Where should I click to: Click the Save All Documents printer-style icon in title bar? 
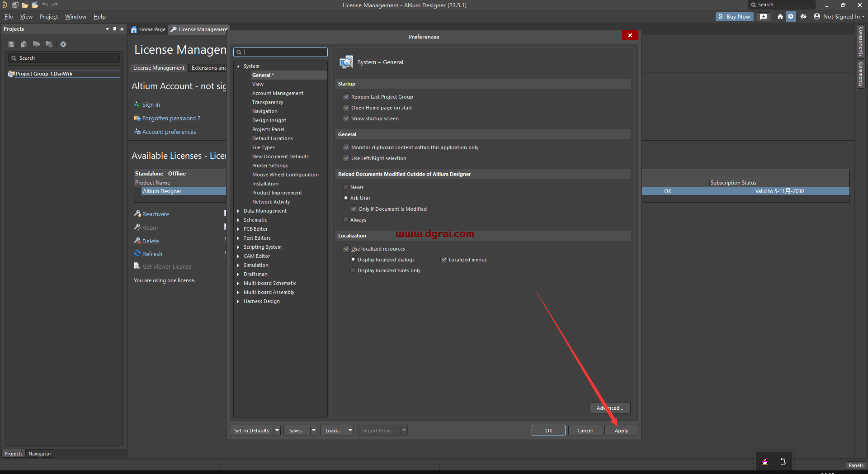pyautogui.click(x=15, y=5)
